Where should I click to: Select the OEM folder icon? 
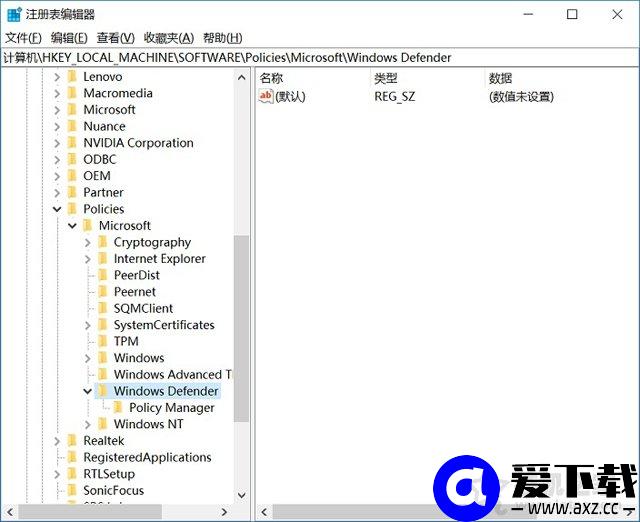(72, 175)
